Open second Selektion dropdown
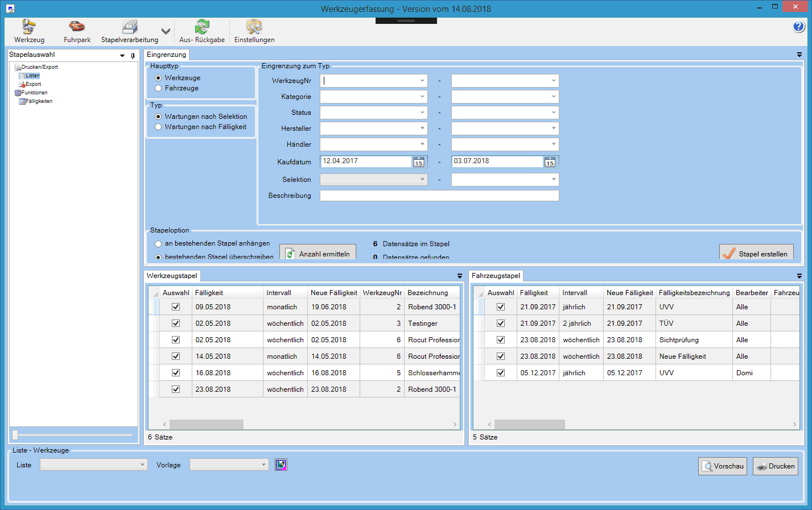This screenshot has height=510, width=812. [554, 180]
